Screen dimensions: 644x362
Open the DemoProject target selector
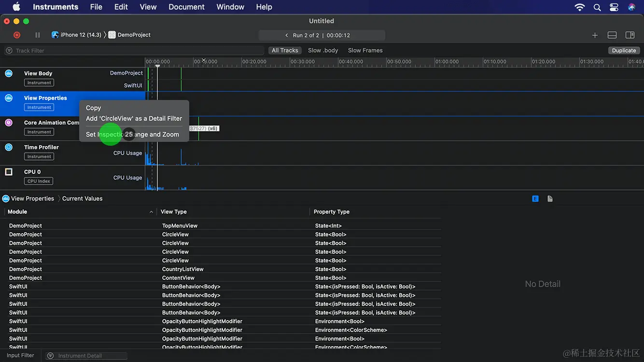(x=129, y=35)
